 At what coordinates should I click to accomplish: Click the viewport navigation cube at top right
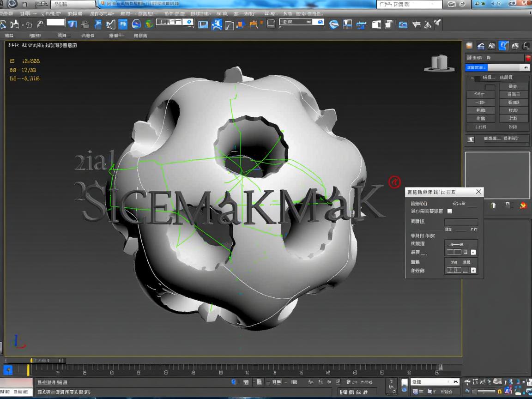(x=439, y=63)
